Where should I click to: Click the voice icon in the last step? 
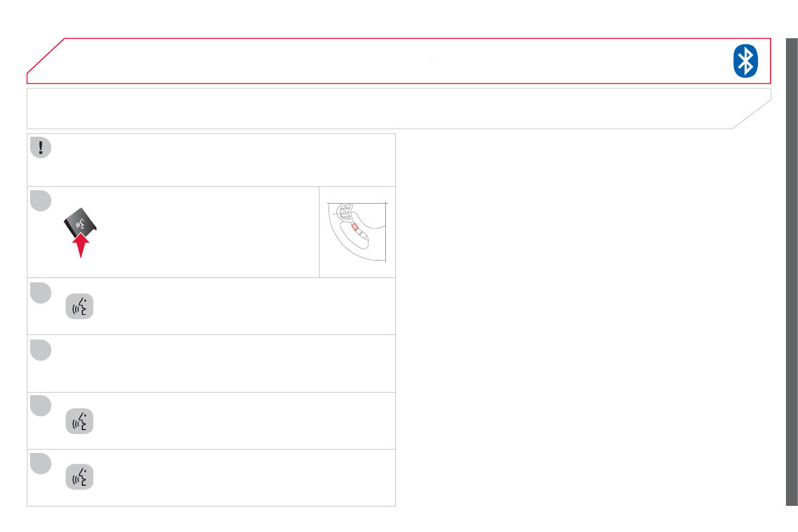click(80, 478)
